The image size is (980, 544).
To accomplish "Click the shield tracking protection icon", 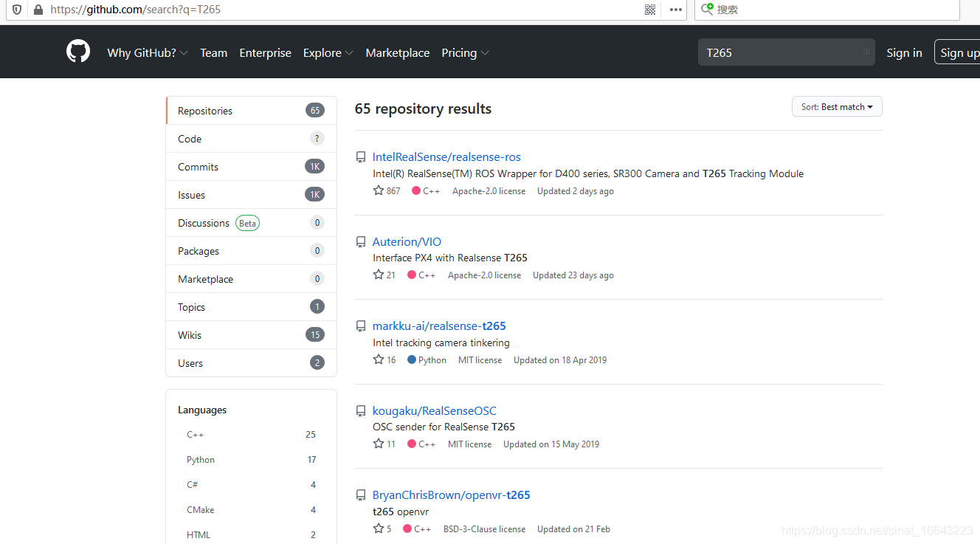I will tap(17, 10).
